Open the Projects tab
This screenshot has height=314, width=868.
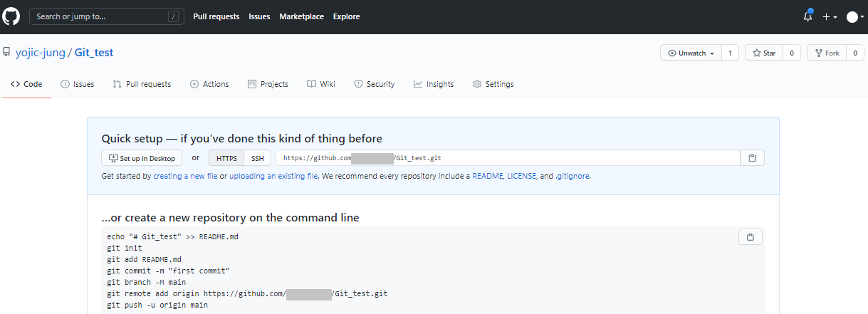(268, 84)
